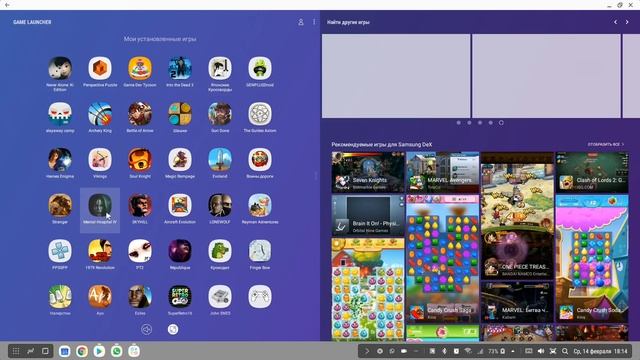The width and height of the screenshot is (640, 360).
Task: Open John SNES emulator
Action: [x=220, y=297]
